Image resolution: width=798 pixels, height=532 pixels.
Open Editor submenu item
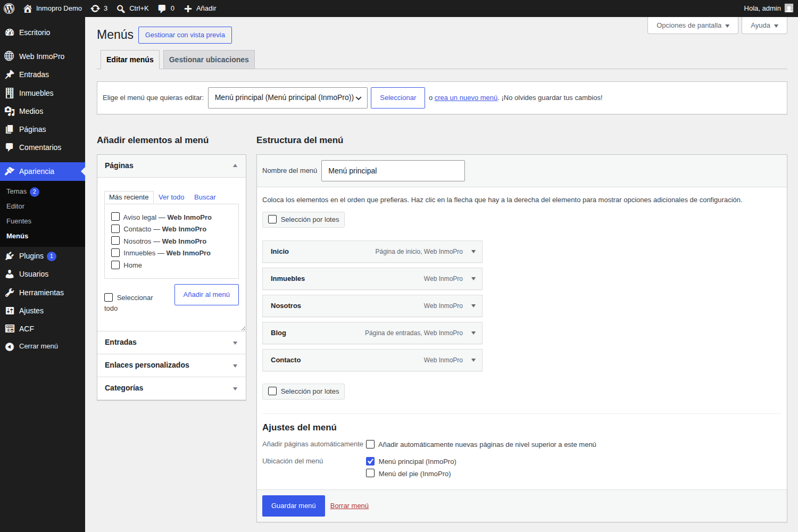(15, 206)
